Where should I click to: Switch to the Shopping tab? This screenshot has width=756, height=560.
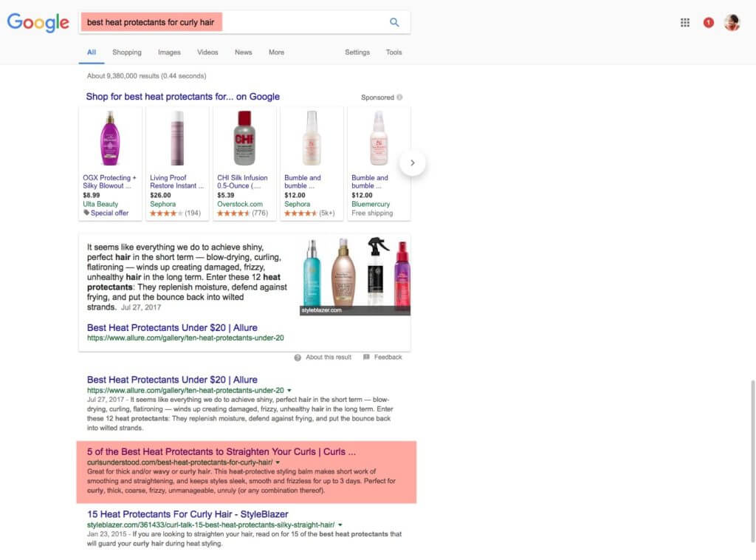(127, 52)
